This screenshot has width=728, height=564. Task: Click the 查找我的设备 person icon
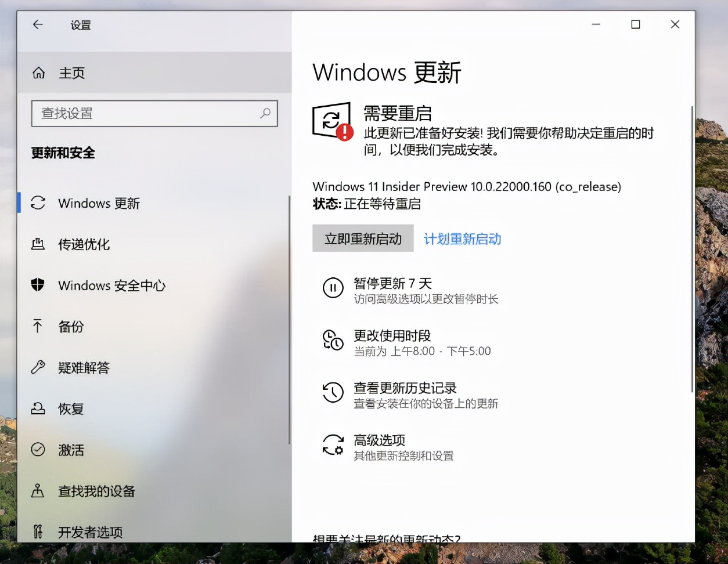[x=38, y=491]
